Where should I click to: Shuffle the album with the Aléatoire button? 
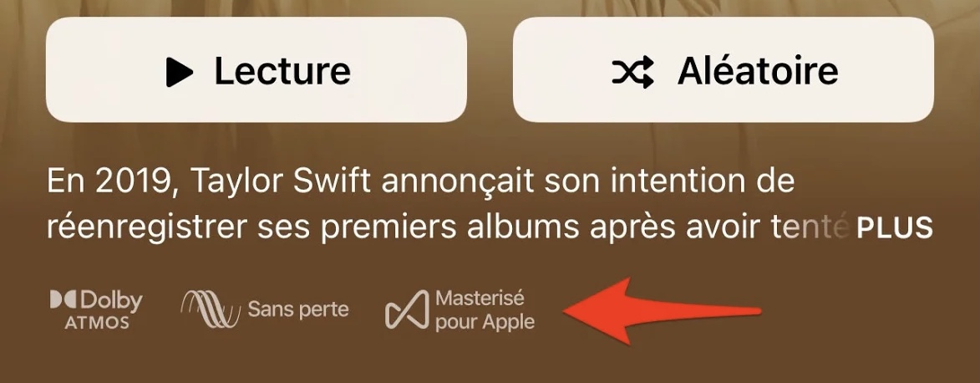724,69
